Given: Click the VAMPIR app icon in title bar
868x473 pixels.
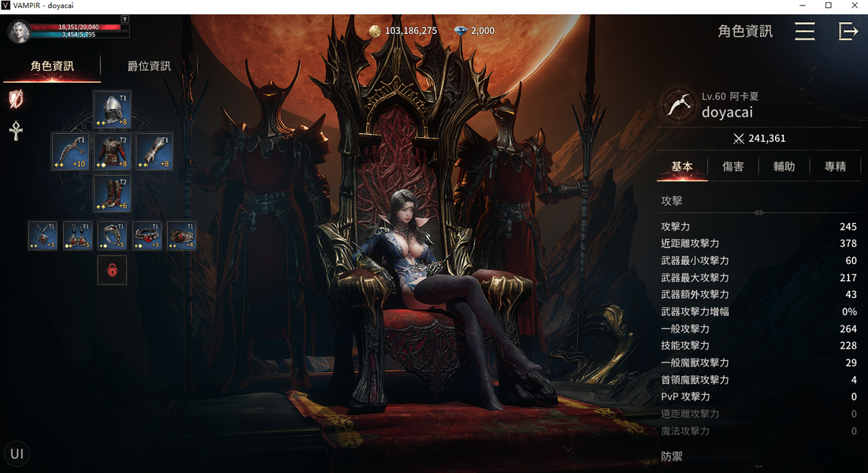Looking at the screenshot, I should 6,6.
